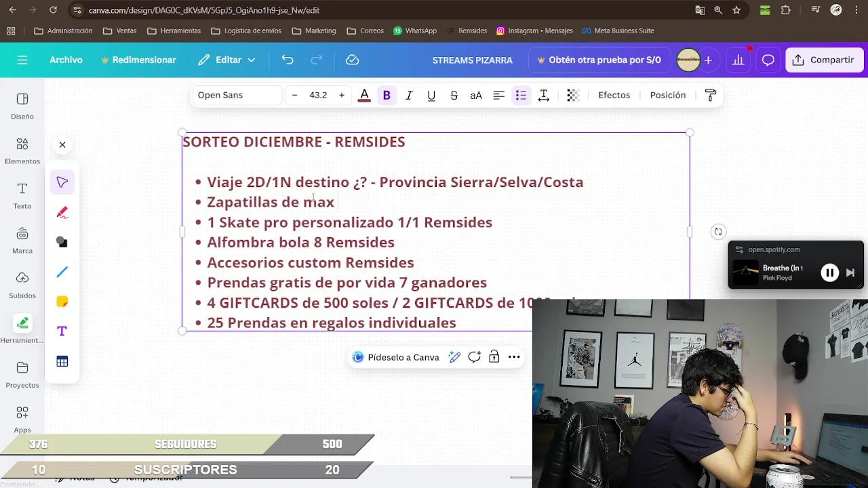Check cloud save status icon

click(x=352, y=60)
